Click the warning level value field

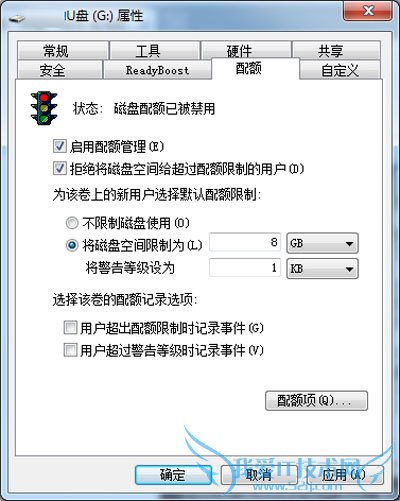point(245,268)
